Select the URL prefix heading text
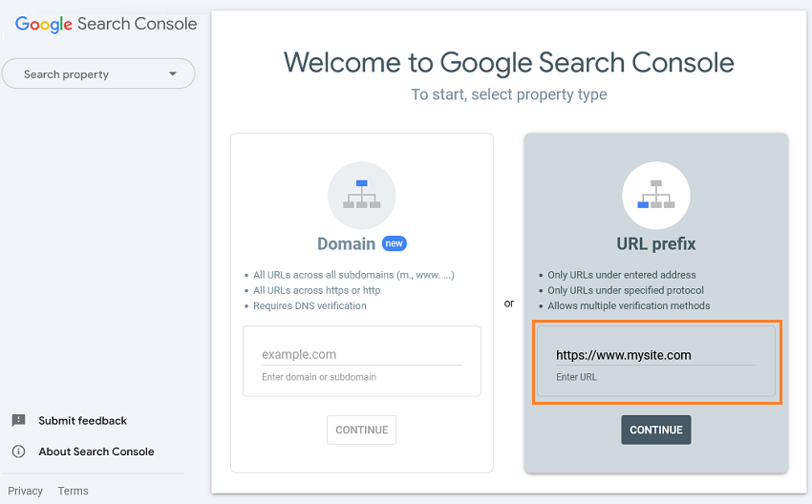 pyautogui.click(x=656, y=243)
